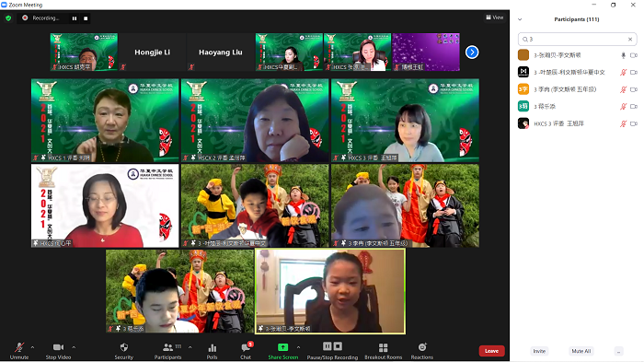Open the Security shield icon
Screen dimensions: 644x362
(123, 347)
